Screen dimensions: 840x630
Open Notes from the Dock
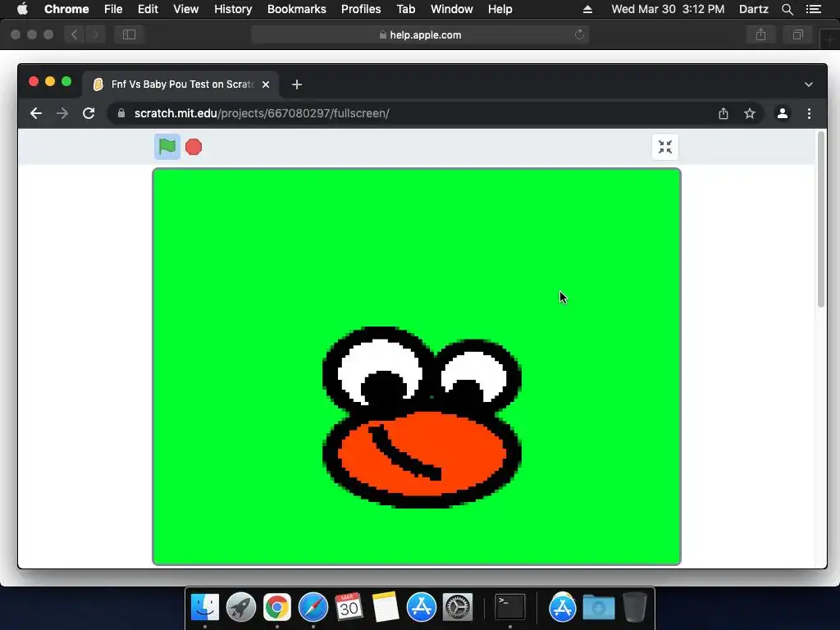(386, 607)
